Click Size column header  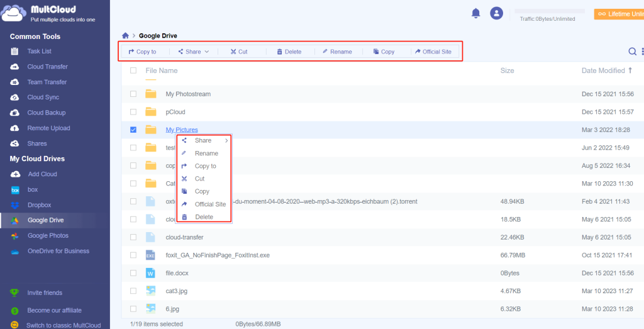point(508,70)
